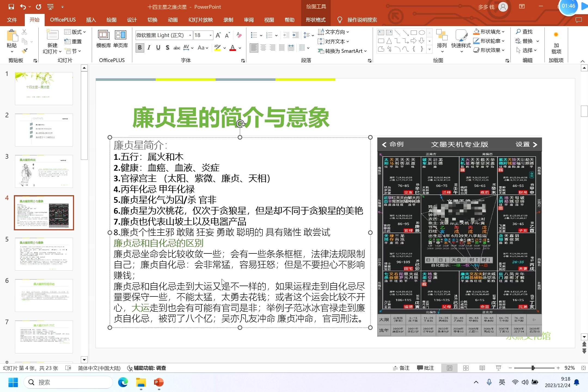Increase font size with the larger A icon
The image size is (588, 392).
tap(218, 35)
